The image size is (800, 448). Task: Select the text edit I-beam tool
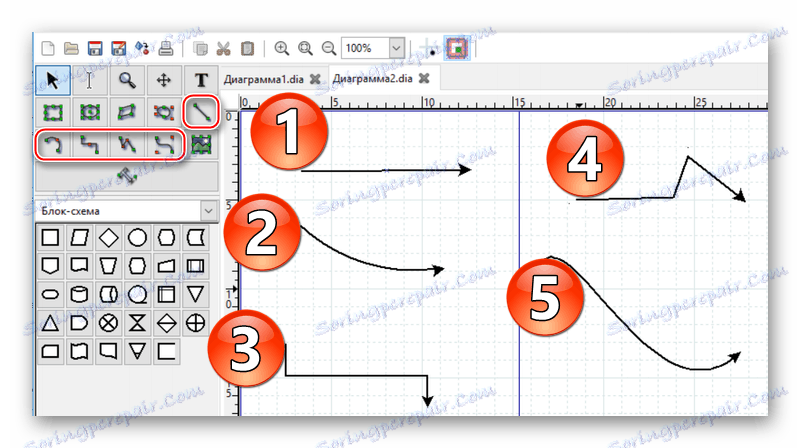click(89, 80)
